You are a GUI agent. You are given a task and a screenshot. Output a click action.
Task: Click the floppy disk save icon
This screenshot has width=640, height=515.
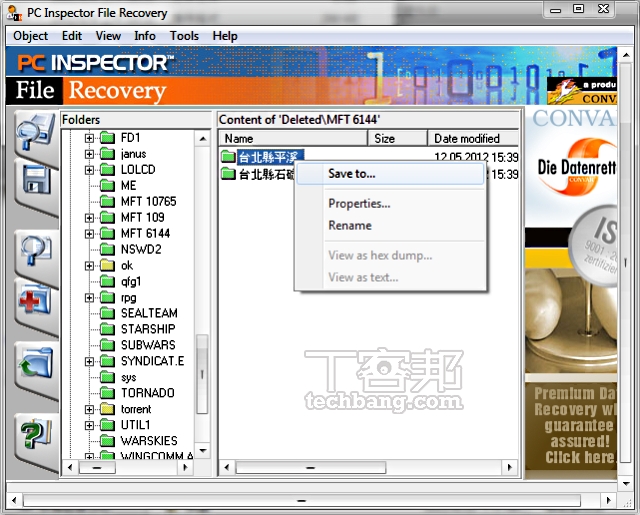(37, 184)
